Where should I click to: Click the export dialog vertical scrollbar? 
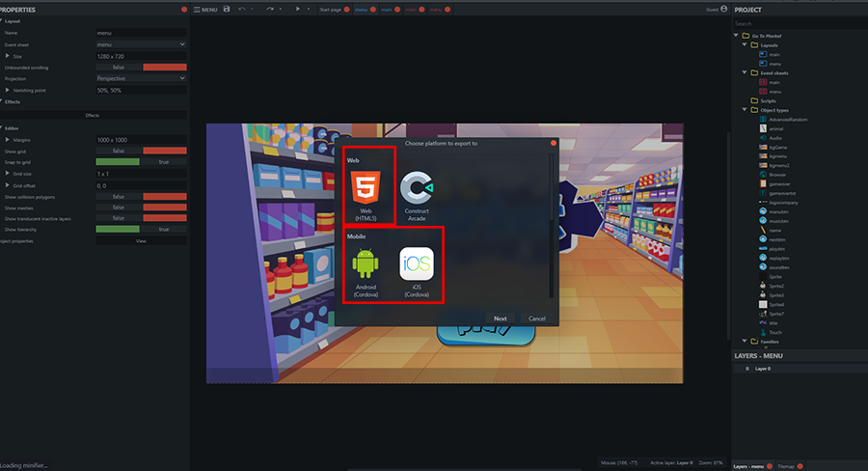click(x=552, y=226)
